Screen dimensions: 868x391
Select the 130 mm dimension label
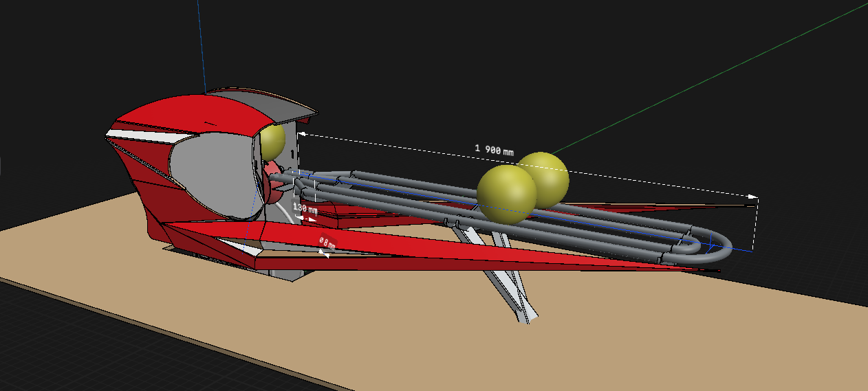pos(305,208)
